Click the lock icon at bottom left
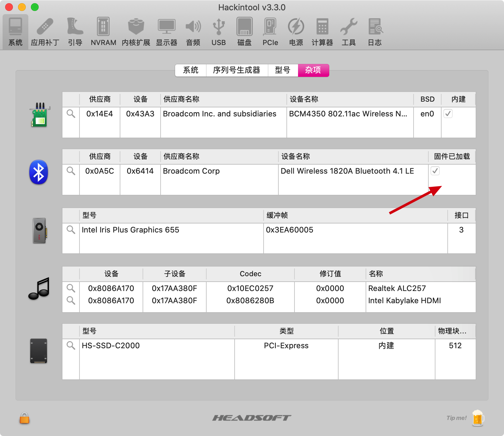 pos(24,418)
